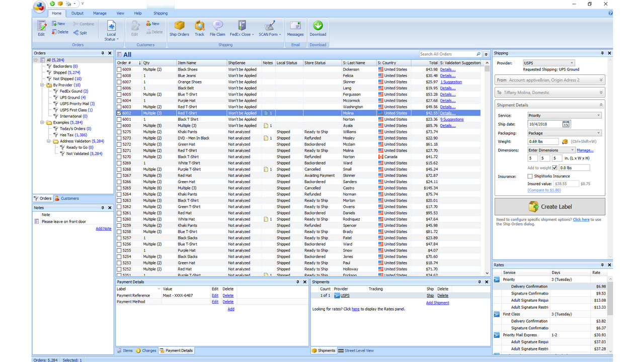Open the Manage dimensions link
644x362 pixels.
pos(585,150)
